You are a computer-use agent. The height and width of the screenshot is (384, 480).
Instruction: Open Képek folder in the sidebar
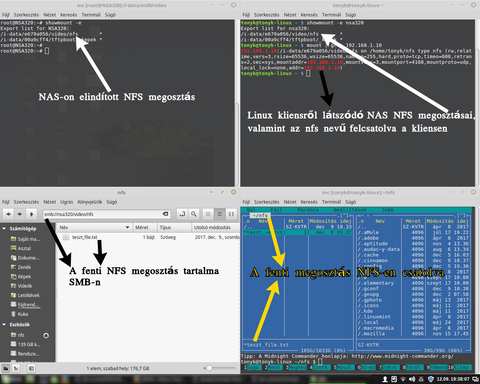point(21,277)
